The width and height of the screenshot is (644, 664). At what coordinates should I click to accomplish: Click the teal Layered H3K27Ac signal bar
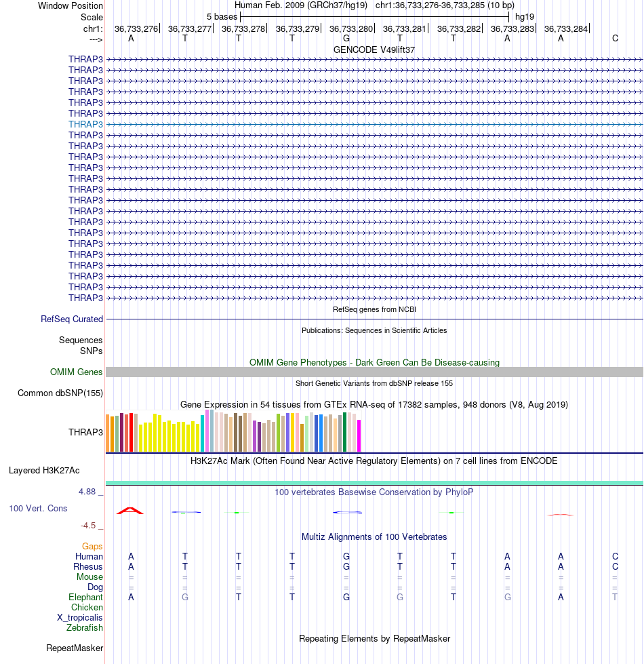[x=374, y=483]
